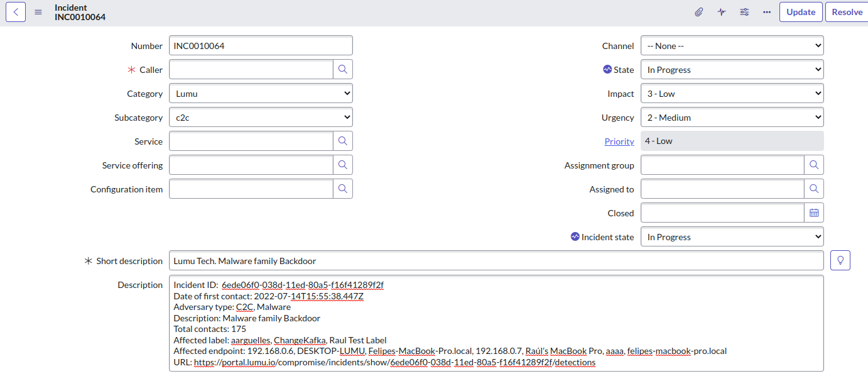
Task: Open the activity stream icon
Action: coord(722,12)
